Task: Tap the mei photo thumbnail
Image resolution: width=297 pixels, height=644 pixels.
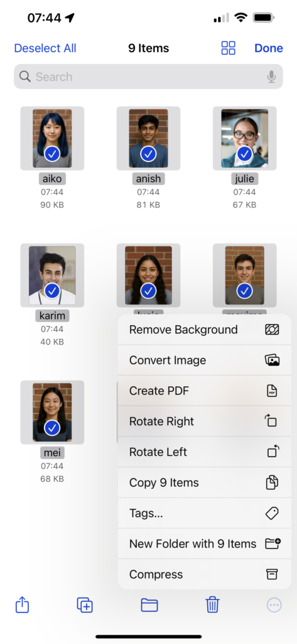Action: (x=52, y=413)
